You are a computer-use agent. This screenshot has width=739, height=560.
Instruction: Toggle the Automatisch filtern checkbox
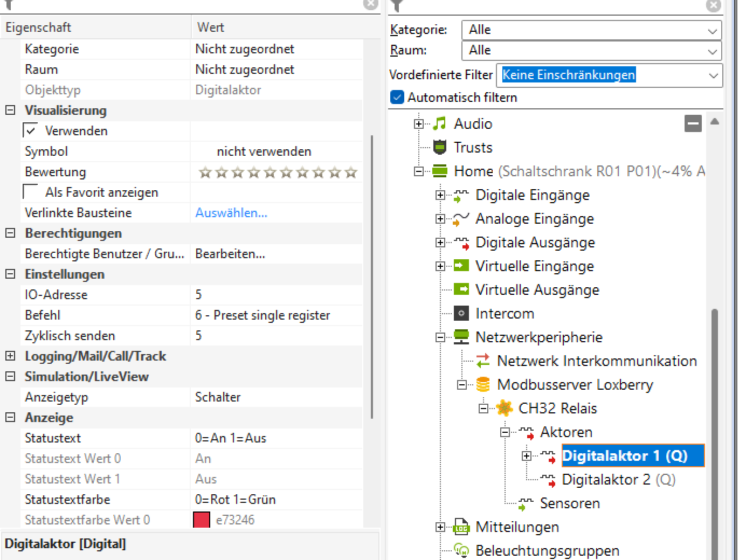pyautogui.click(x=397, y=98)
